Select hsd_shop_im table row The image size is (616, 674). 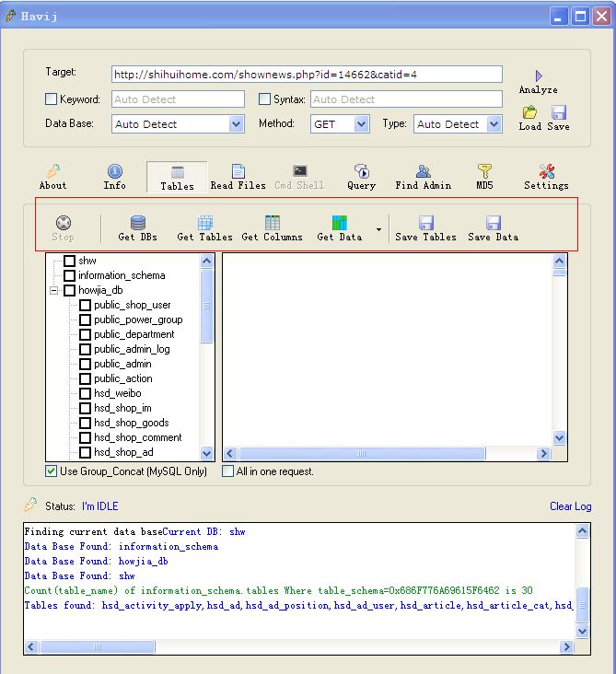pyautogui.click(x=122, y=408)
